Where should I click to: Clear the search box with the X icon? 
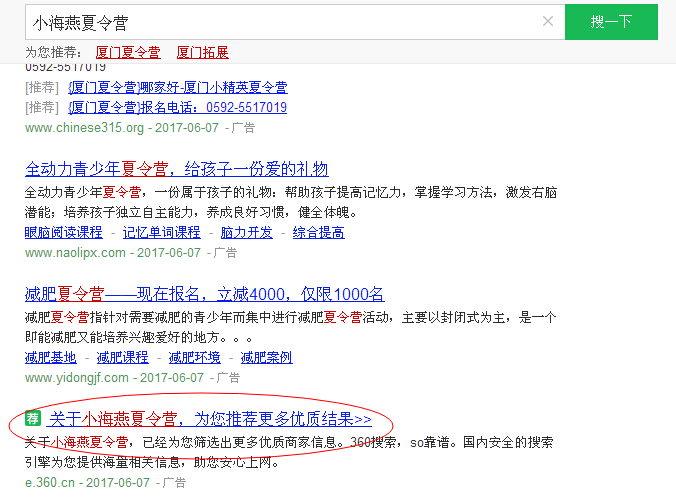pyautogui.click(x=548, y=21)
